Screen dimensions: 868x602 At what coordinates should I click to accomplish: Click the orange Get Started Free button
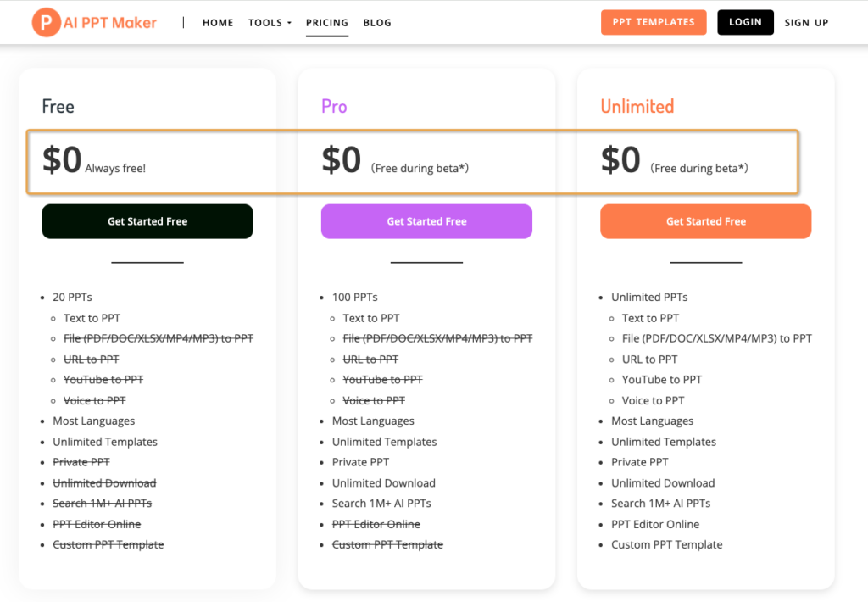pyautogui.click(x=705, y=221)
